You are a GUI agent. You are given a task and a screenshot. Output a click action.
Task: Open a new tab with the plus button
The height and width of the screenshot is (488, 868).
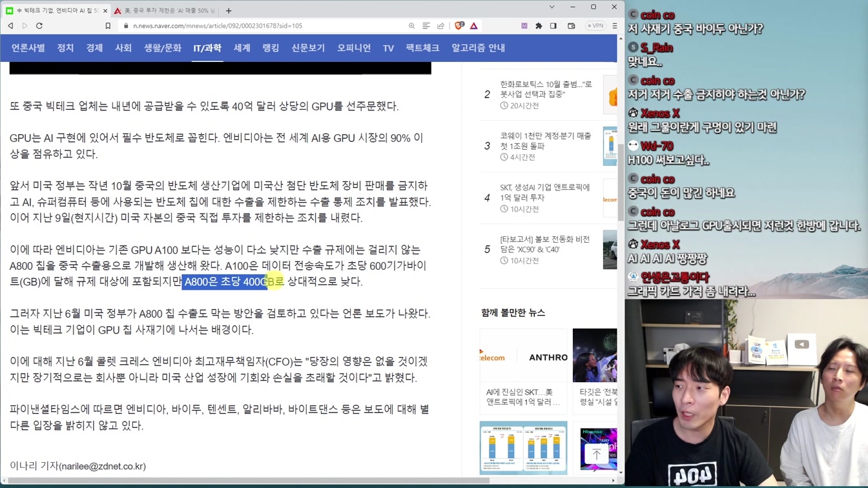click(x=229, y=10)
